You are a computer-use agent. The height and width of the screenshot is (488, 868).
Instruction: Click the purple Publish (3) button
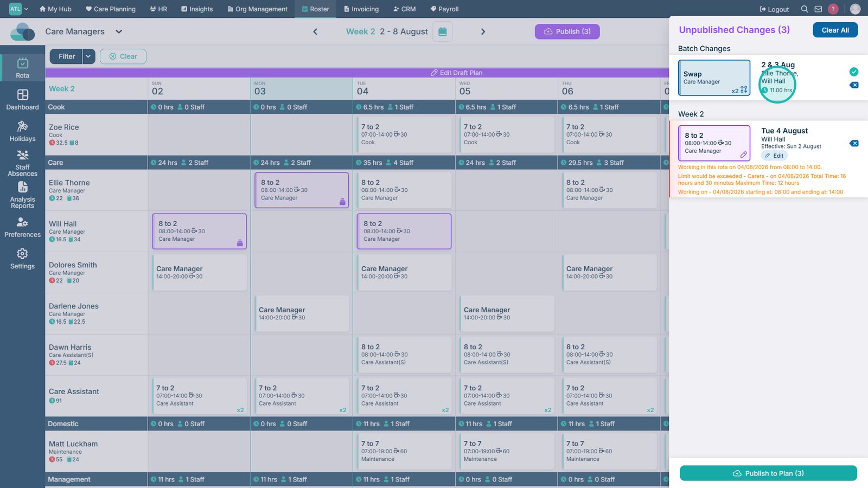(567, 31)
